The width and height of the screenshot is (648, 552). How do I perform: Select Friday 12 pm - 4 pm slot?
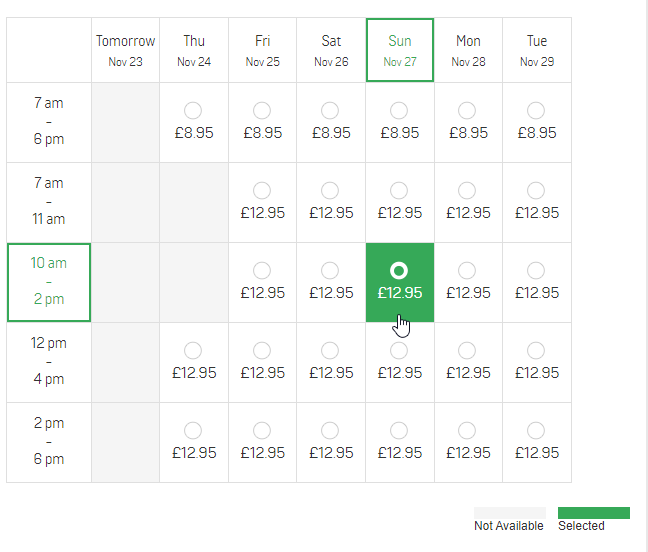click(262, 350)
